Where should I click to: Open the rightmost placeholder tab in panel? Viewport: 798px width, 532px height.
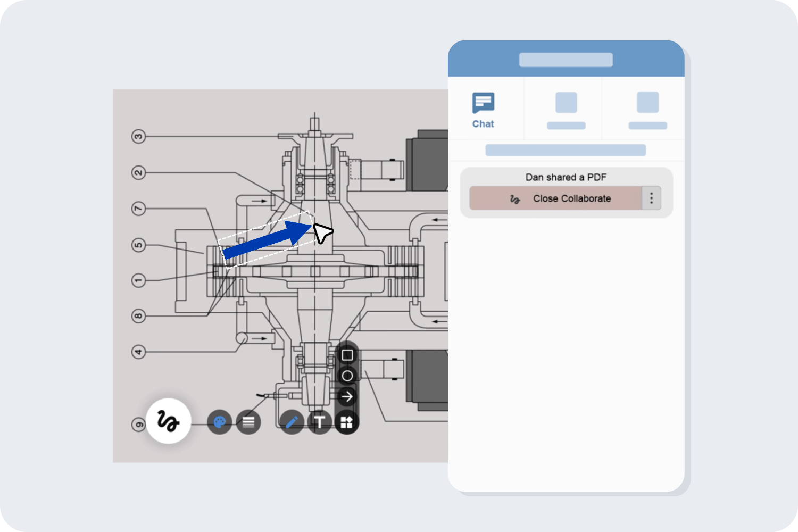point(647,110)
